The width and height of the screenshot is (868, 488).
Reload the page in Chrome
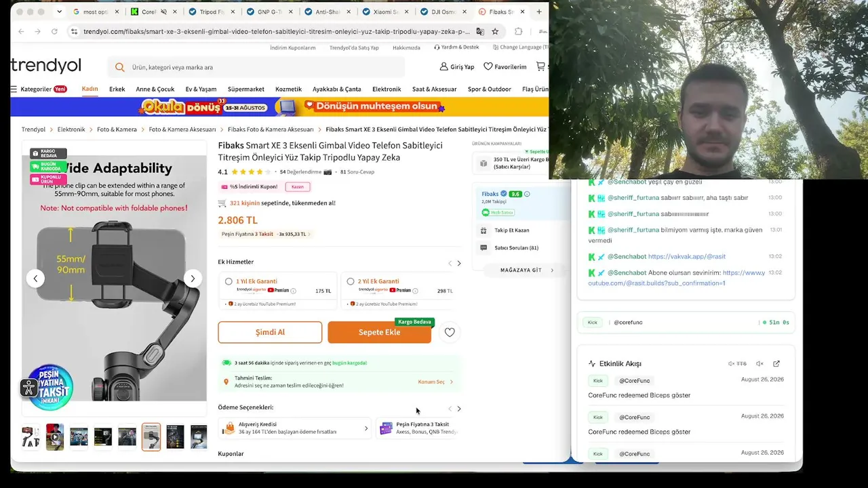click(54, 31)
